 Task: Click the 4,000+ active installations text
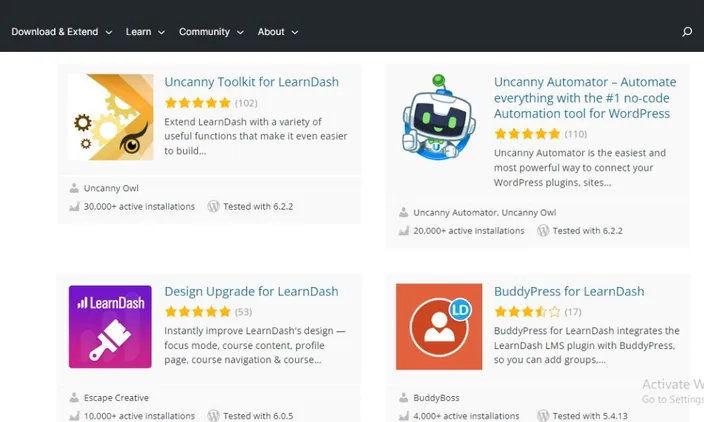(466, 416)
